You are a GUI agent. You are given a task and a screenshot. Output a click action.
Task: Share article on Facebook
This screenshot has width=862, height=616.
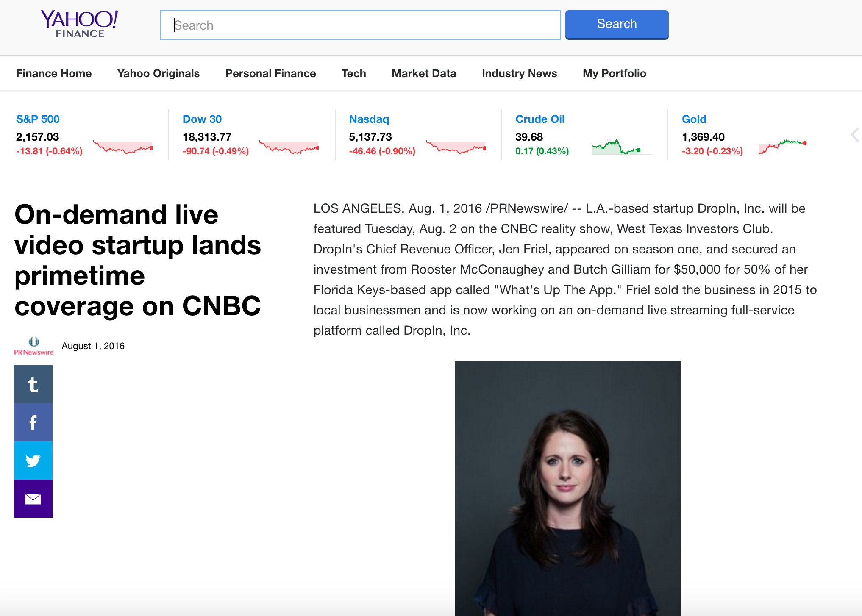point(33,422)
